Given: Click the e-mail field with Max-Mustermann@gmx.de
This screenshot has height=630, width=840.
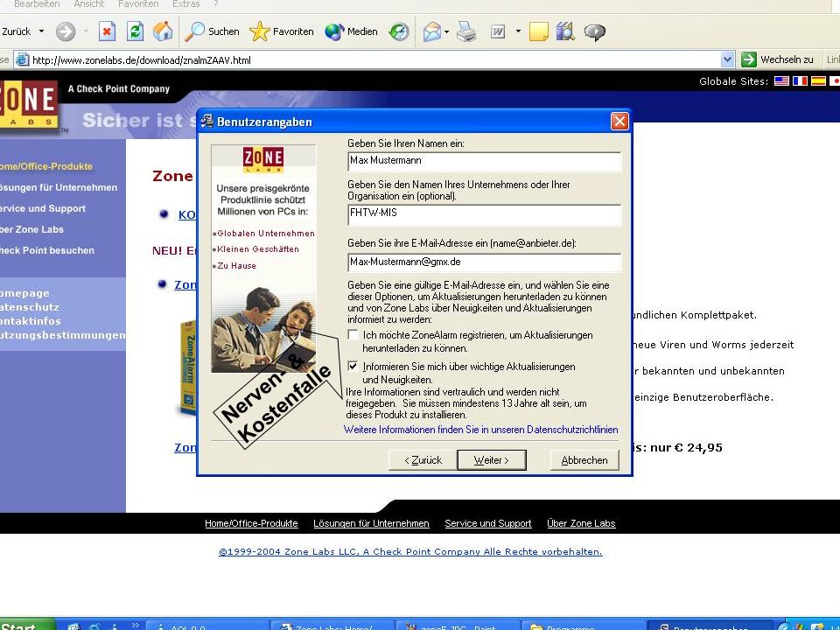Looking at the screenshot, I should point(484,262).
